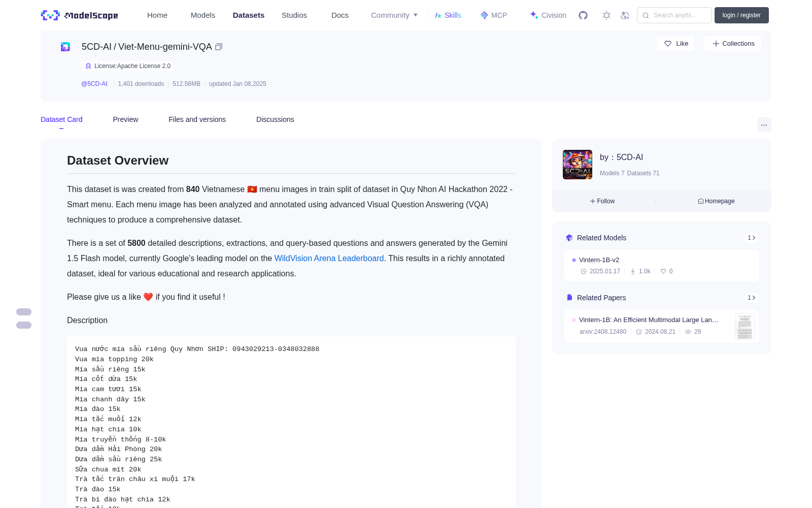Add dataset to Collections

[733, 44]
